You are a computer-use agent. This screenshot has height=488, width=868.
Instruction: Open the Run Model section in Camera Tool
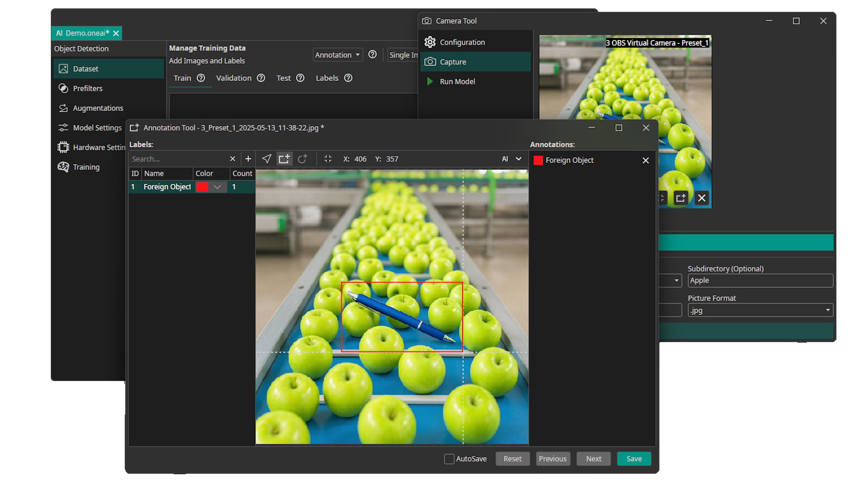coord(457,81)
